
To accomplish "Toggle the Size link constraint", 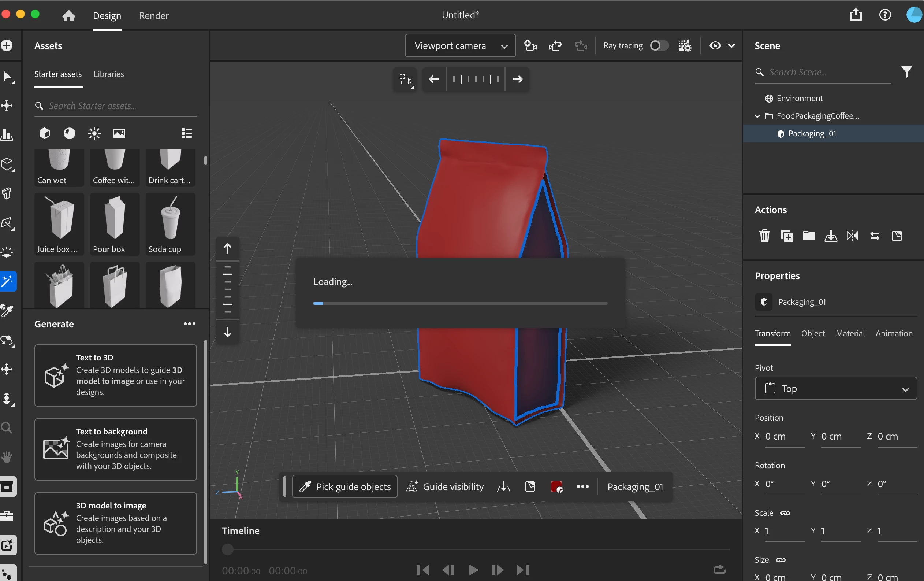I will coord(780,560).
